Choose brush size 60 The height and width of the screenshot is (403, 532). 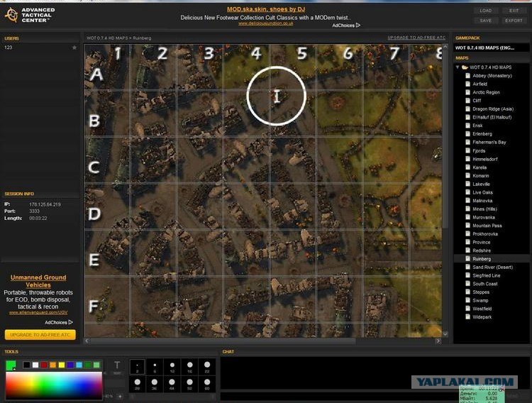[207, 384]
